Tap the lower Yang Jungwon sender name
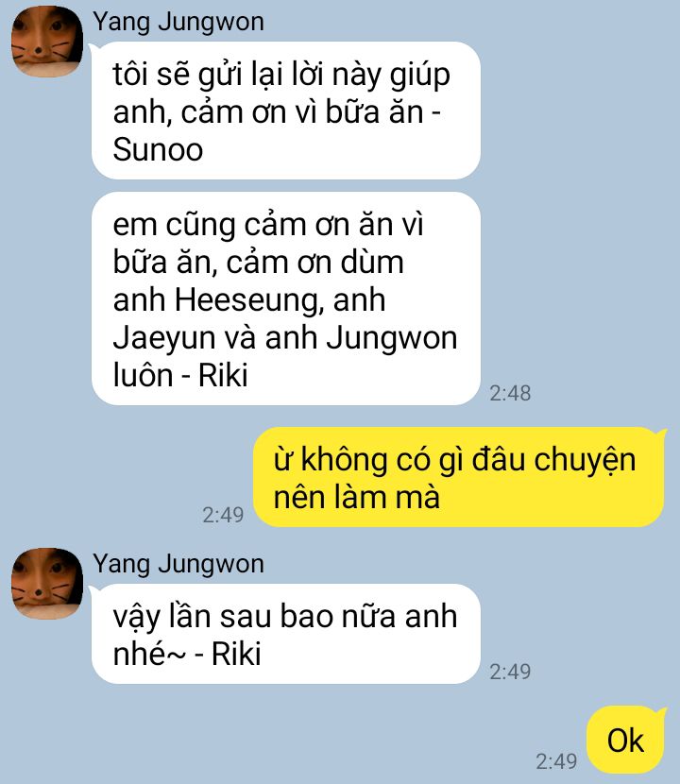Image resolution: width=680 pixels, height=784 pixels. (x=178, y=565)
